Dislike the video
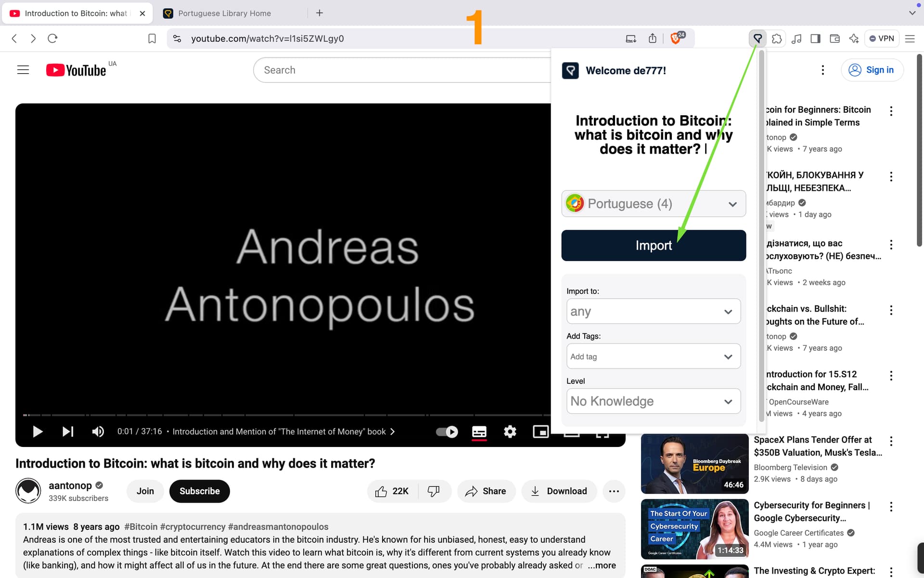924x578 pixels. point(434,491)
